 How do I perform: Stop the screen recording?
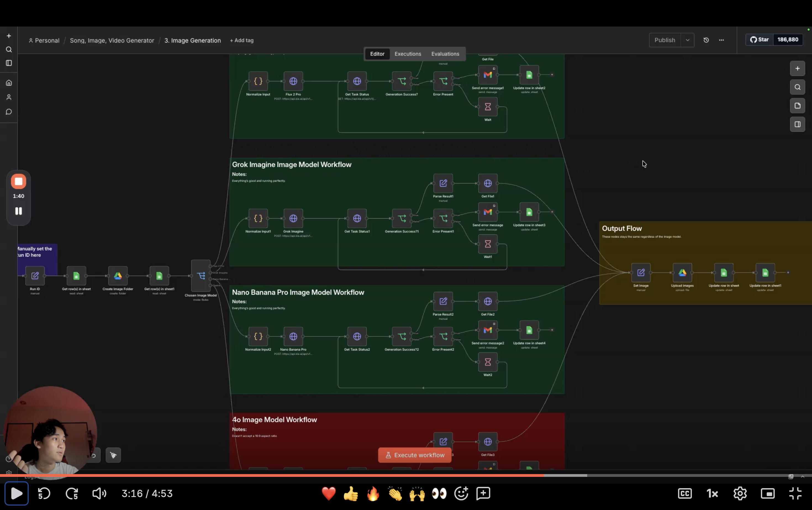[x=19, y=182]
